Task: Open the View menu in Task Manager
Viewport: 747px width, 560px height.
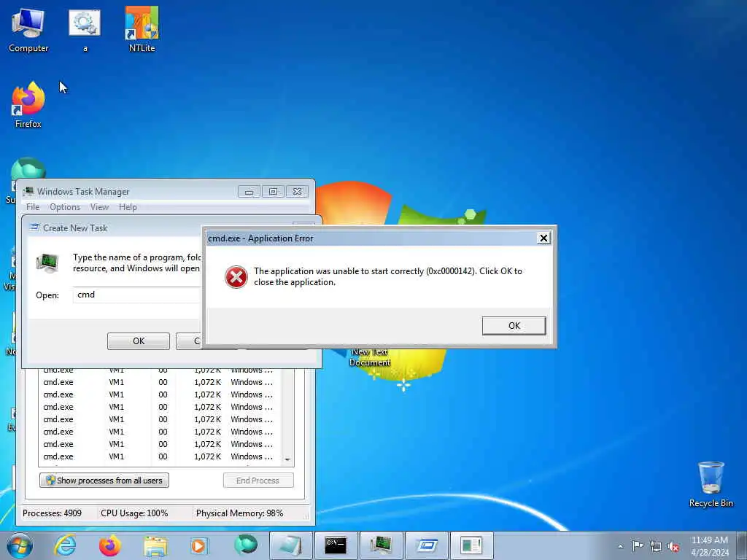Action: pyautogui.click(x=99, y=207)
